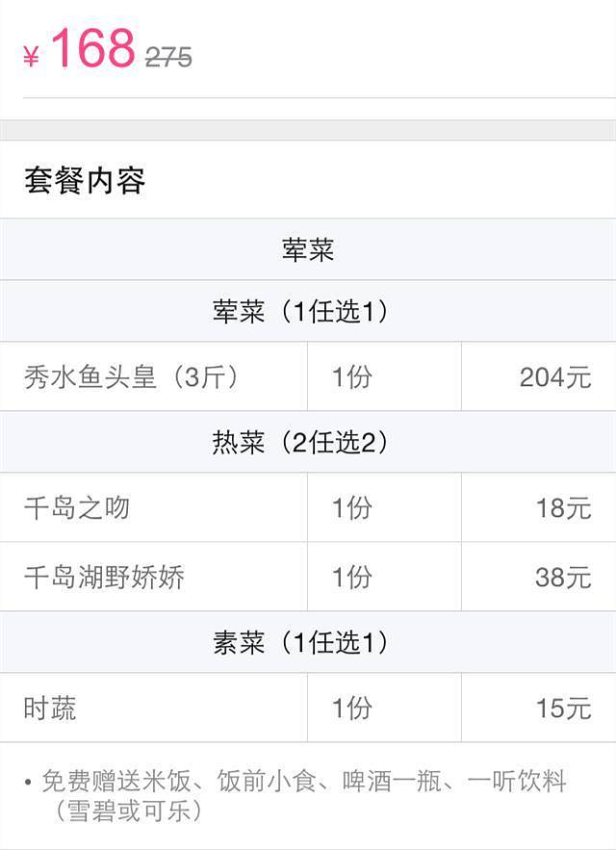Open the 时蔬 vegetable item

click(x=50, y=708)
